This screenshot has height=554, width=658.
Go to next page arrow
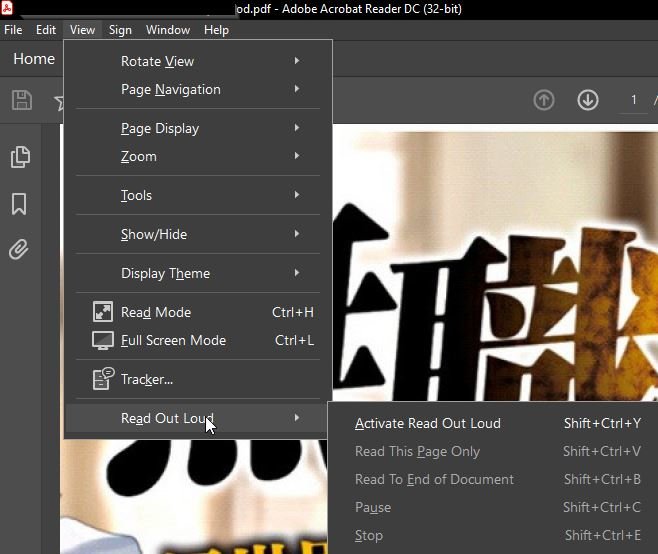[x=588, y=100]
